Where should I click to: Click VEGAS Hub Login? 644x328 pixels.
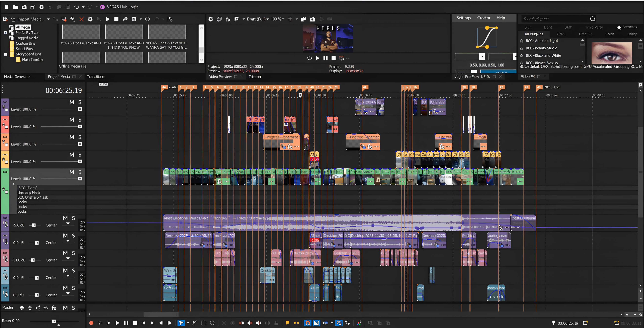pos(122,7)
